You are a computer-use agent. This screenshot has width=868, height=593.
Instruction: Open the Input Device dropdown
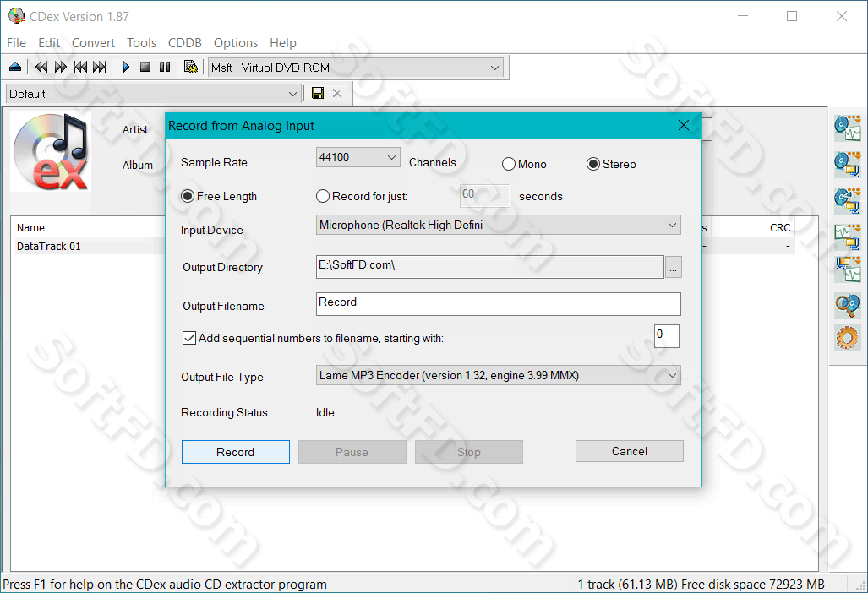pos(498,226)
